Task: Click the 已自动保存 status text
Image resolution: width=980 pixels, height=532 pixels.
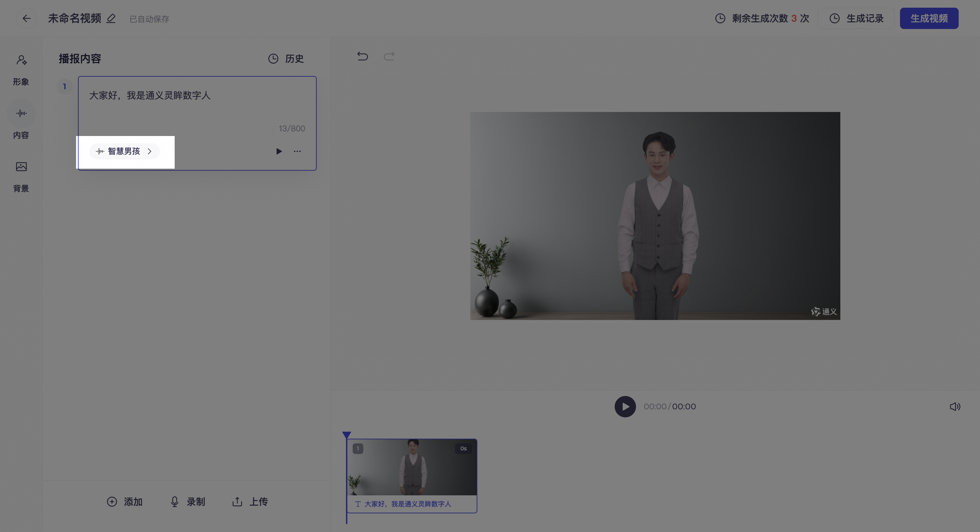Action: point(149,19)
